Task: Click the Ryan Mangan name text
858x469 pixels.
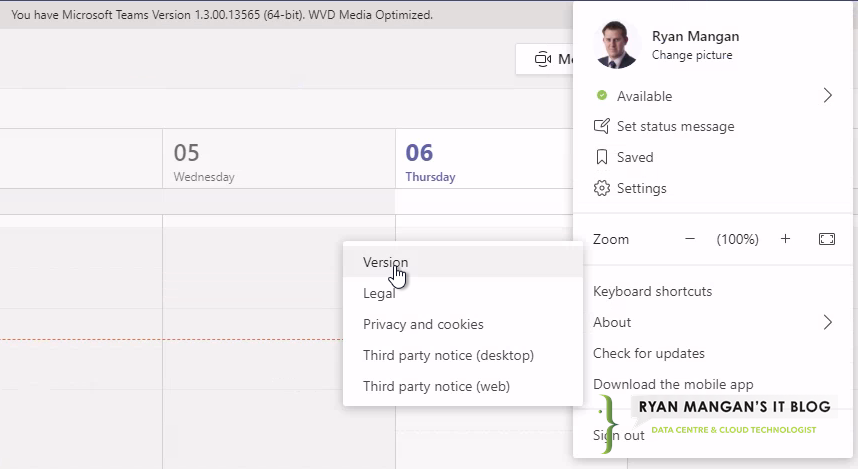Action: 695,36
